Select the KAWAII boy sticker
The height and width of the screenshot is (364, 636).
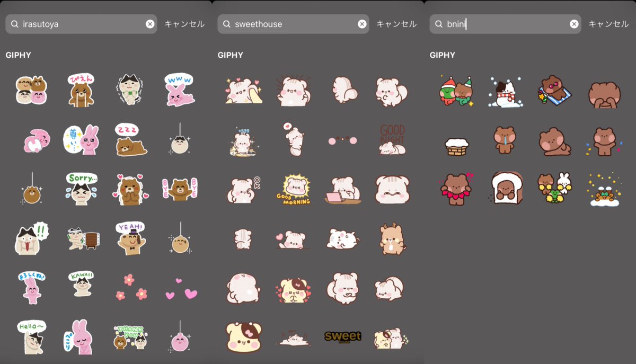(81, 284)
